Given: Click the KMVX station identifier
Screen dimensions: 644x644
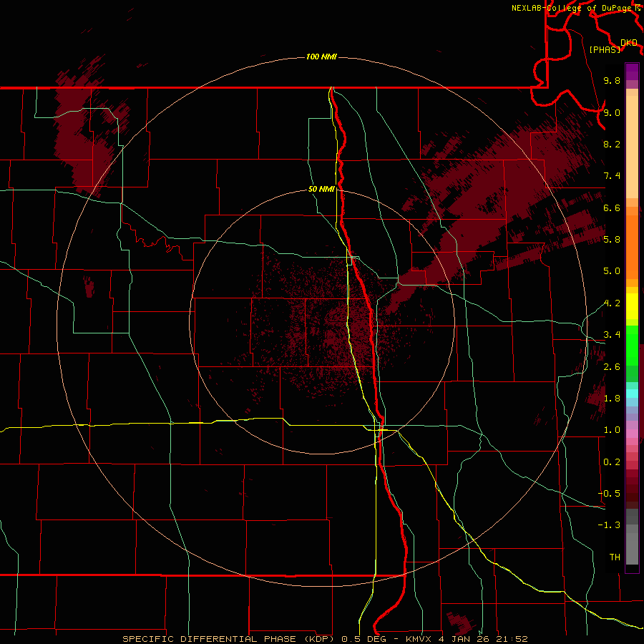Looking at the screenshot, I should point(419,639).
